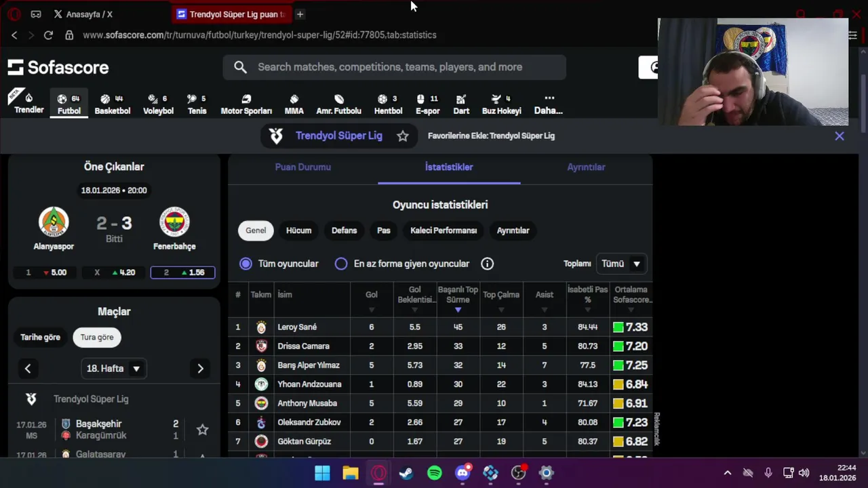This screenshot has width=868, height=488.
Task: Favorite the Başakşehir vs Karagümrük match
Action: [x=202, y=430]
